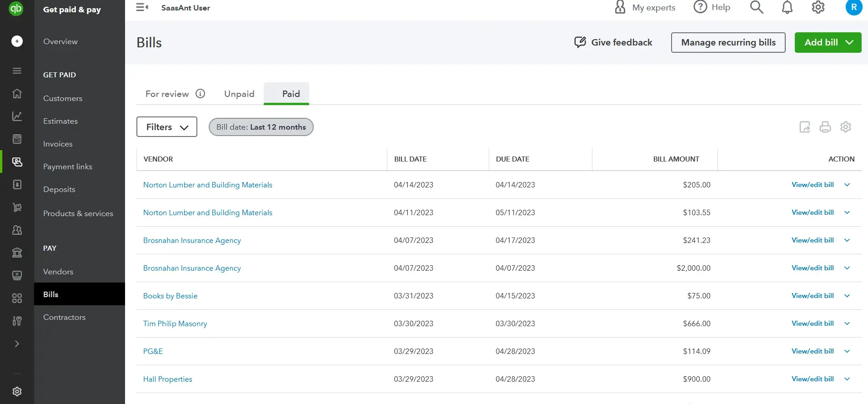Open the tools fork icon in left rail
Image resolution: width=868 pixels, height=404 pixels.
pyautogui.click(x=17, y=321)
